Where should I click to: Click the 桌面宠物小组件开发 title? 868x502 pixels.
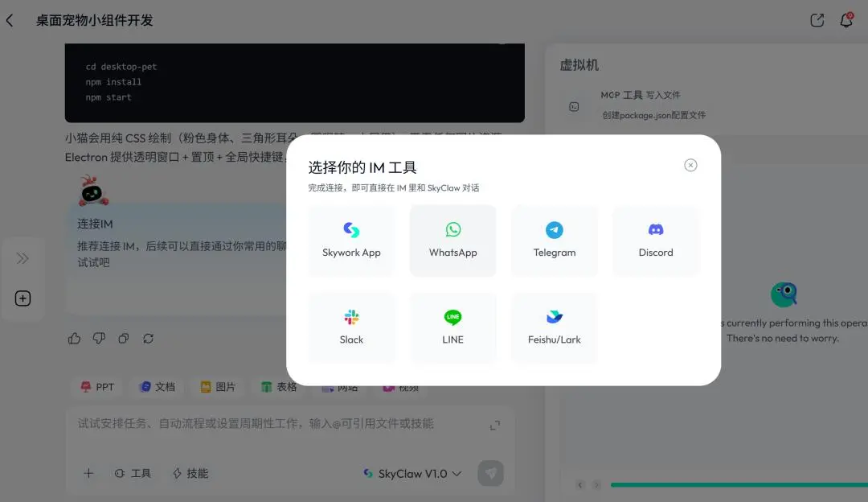(x=95, y=20)
